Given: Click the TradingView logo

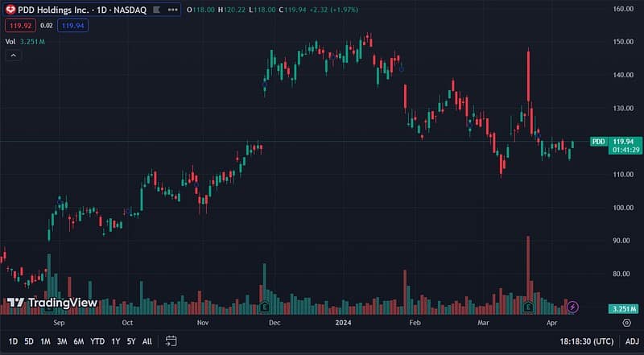Looking at the screenshot, I should 52,303.
